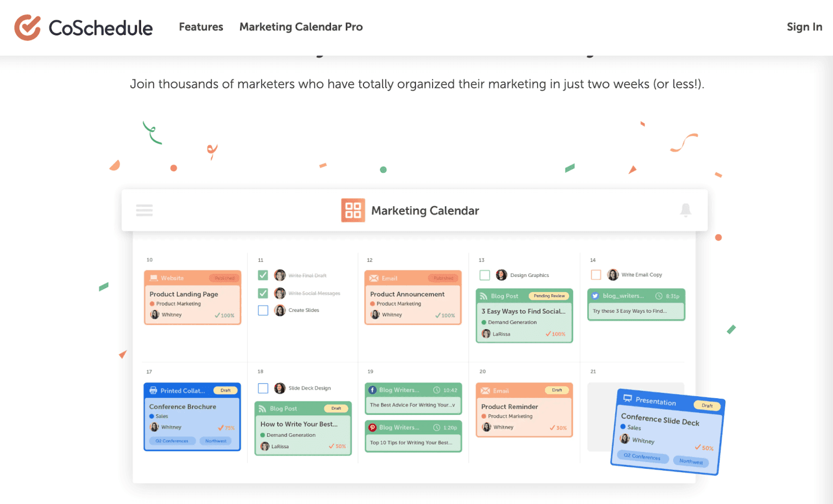The width and height of the screenshot is (833, 504).
Task: Check the Create Slides task
Action: 263,310
